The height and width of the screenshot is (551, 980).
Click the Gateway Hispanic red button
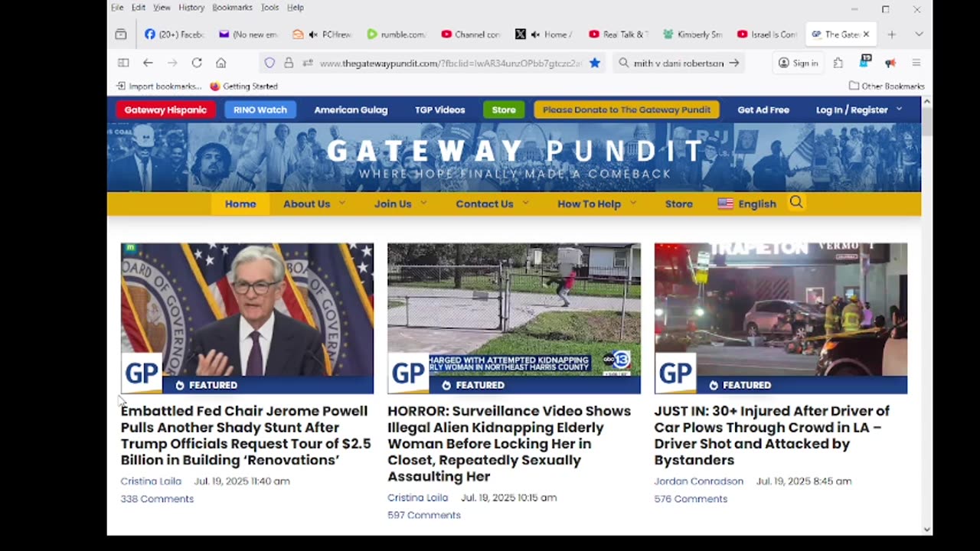click(165, 109)
